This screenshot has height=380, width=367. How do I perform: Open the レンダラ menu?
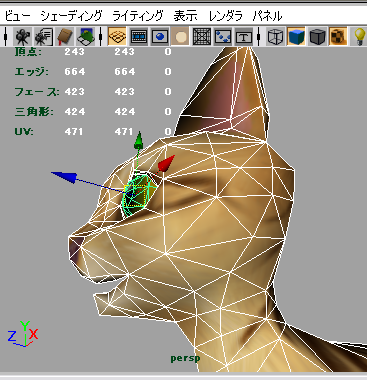(225, 16)
